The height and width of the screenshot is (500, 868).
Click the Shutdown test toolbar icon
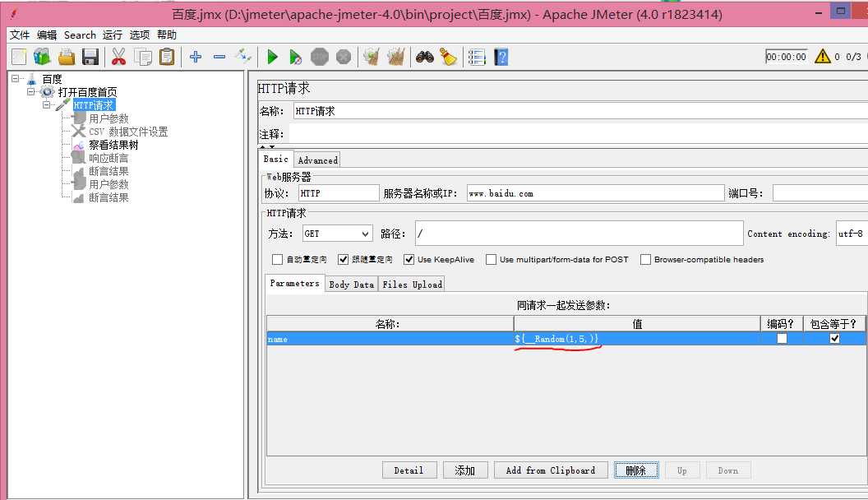tap(344, 57)
